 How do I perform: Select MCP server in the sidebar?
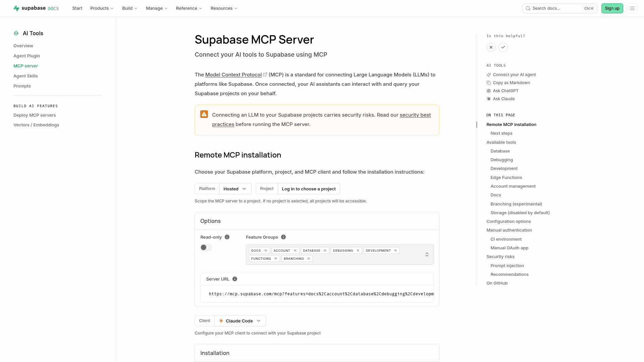25,66
